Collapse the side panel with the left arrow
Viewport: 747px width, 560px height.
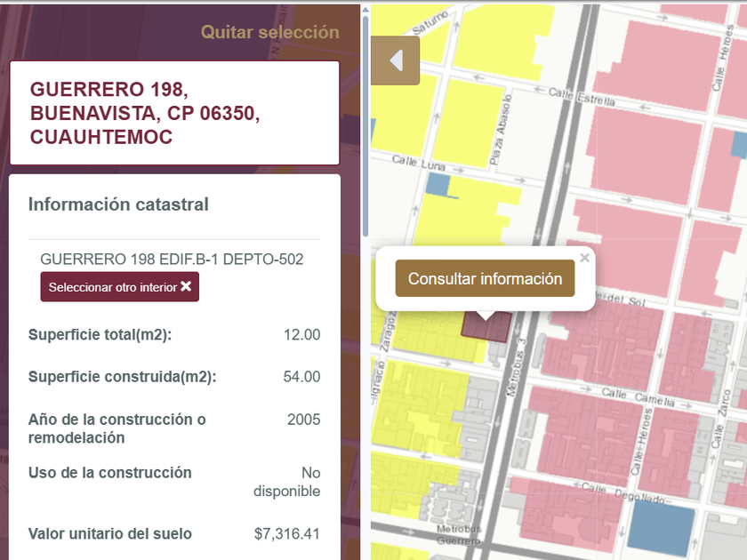[x=396, y=60]
